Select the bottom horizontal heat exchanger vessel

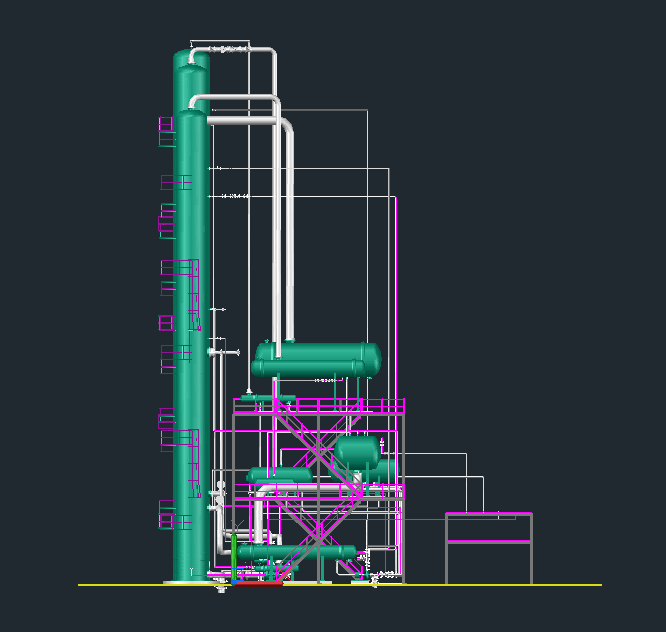pos(297,553)
